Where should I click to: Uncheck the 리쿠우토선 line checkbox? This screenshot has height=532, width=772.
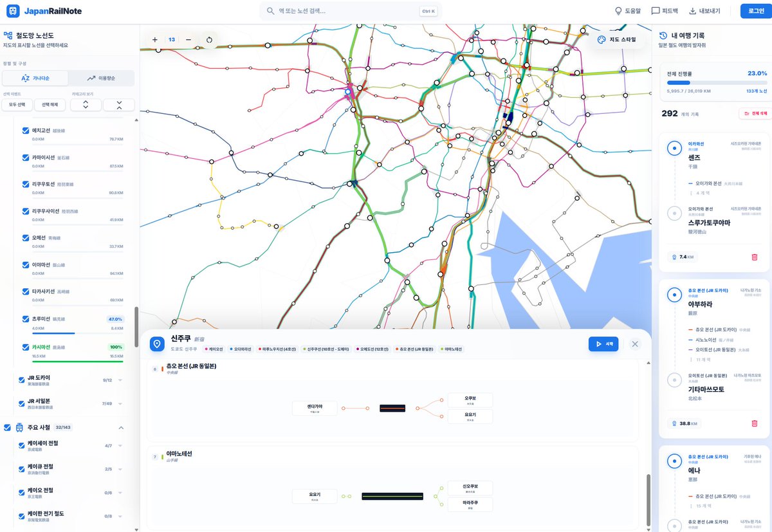point(25,185)
